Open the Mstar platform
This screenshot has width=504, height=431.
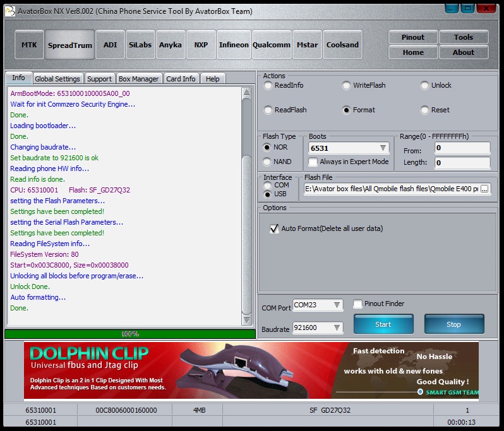307,45
